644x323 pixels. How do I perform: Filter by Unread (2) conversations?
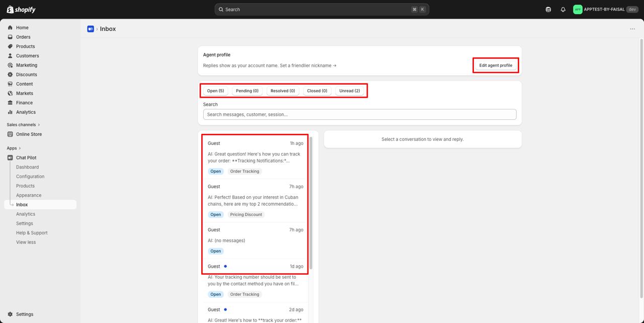tap(350, 91)
